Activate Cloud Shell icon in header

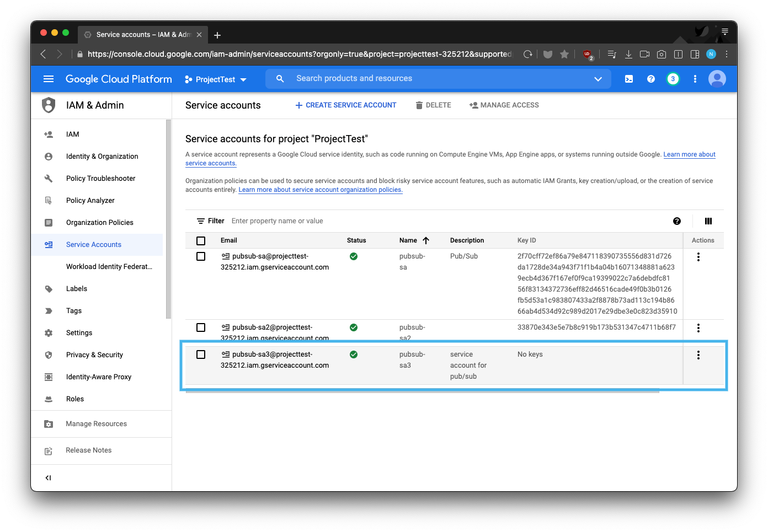pos(629,79)
